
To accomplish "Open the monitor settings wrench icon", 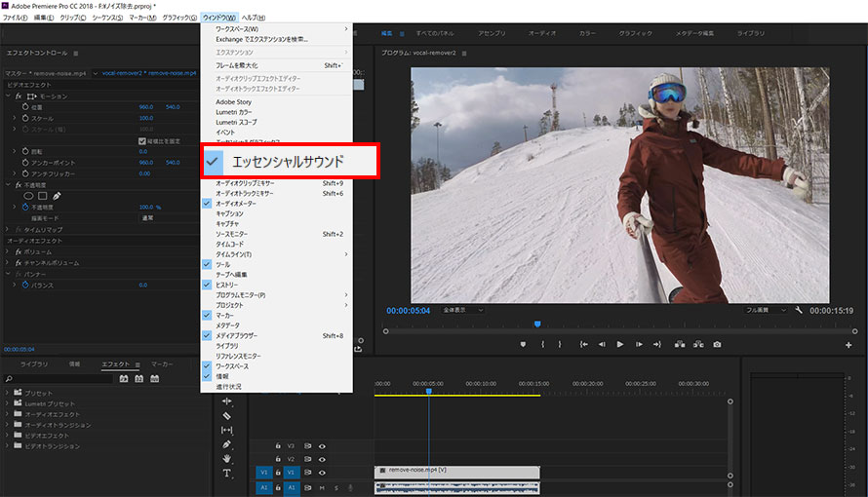I will pyautogui.click(x=799, y=310).
